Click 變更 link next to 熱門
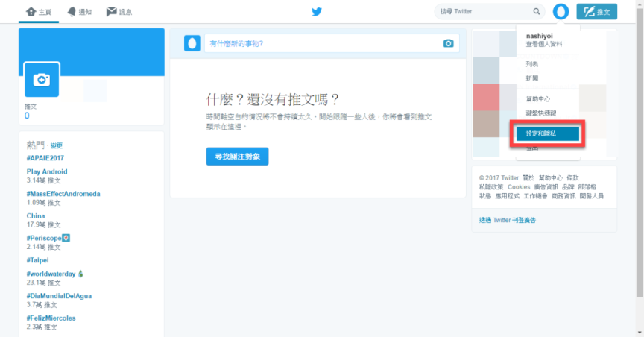 pyautogui.click(x=56, y=145)
